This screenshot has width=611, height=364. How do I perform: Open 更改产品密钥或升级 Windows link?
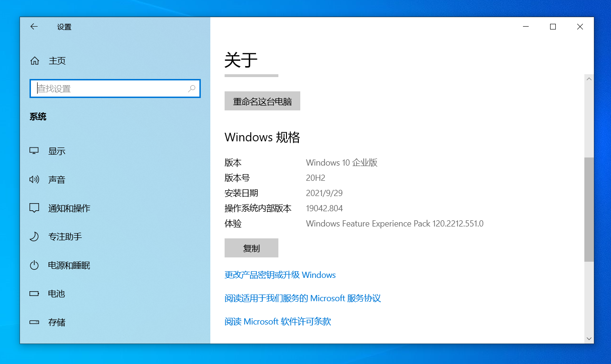280,275
